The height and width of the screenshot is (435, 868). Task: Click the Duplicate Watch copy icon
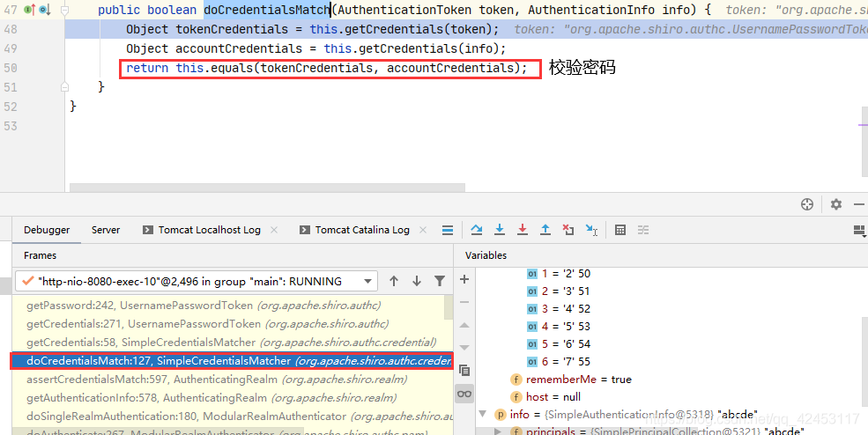[464, 370]
